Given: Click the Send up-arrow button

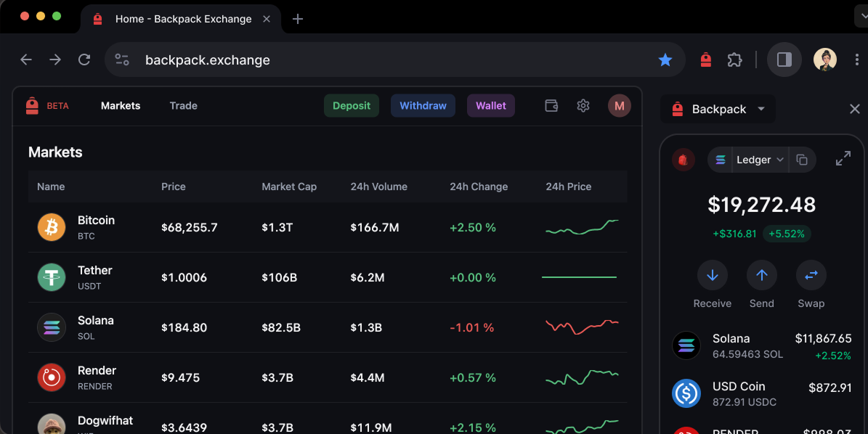Looking at the screenshot, I should (x=762, y=275).
